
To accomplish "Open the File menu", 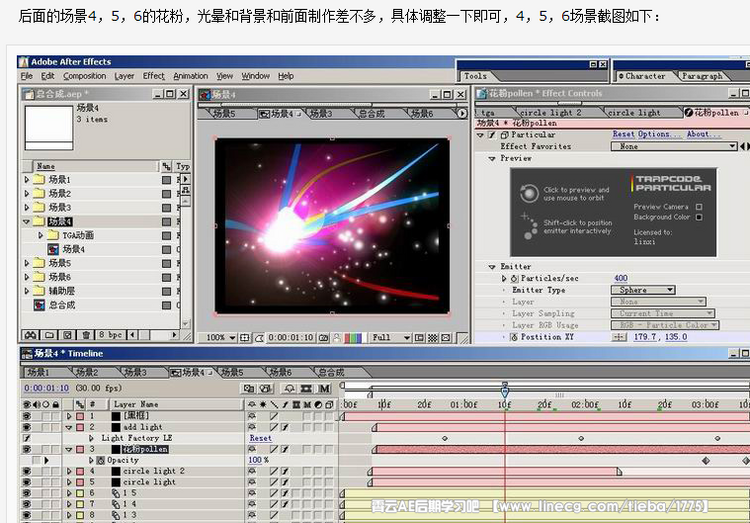I will click(x=27, y=76).
